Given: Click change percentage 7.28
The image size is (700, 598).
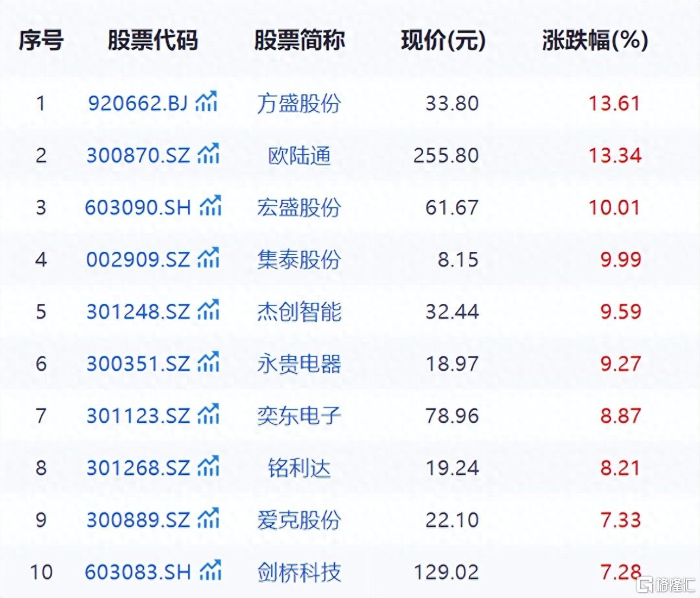Looking at the screenshot, I should click(621, 572).
